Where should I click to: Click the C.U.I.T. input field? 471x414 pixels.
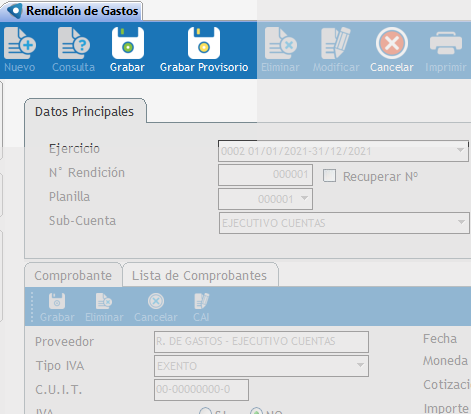(201, 389)
